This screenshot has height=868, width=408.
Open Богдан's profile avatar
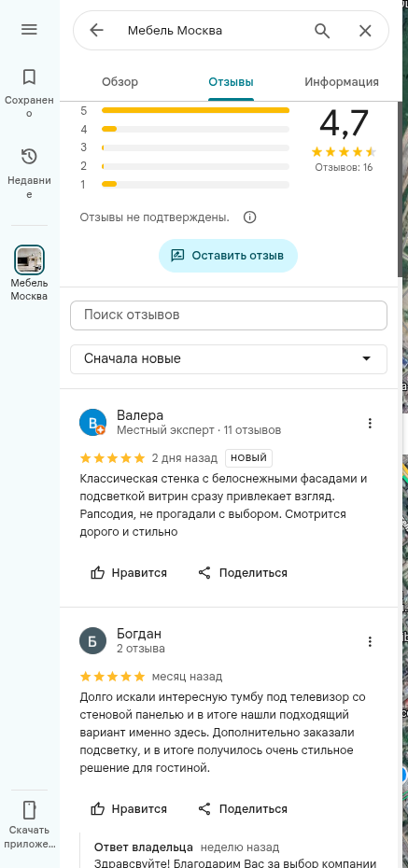point(92,641)
